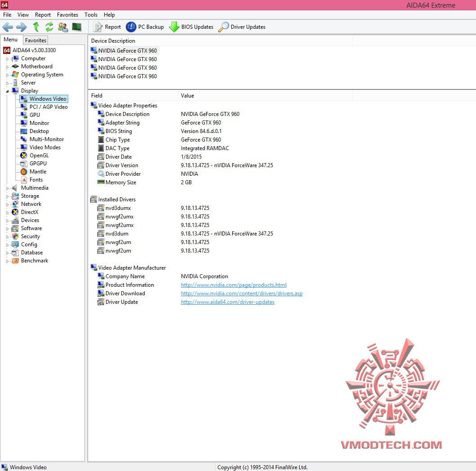Image resolution: width=476 pixels, height=471 pixels.
Task: Check BIOS Updates in the toolbar
Action: pos(191,27)
